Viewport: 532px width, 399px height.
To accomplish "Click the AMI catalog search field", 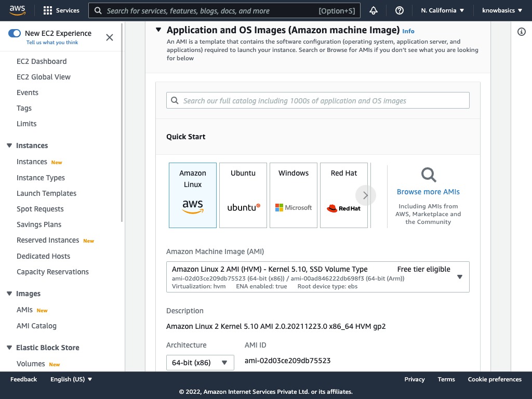I will point(318,101).
